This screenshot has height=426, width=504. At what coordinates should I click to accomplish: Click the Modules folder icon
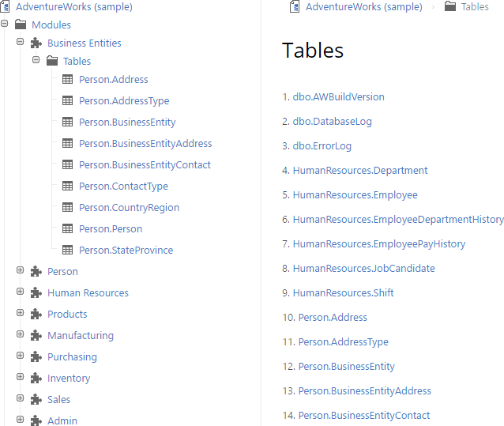21,25
